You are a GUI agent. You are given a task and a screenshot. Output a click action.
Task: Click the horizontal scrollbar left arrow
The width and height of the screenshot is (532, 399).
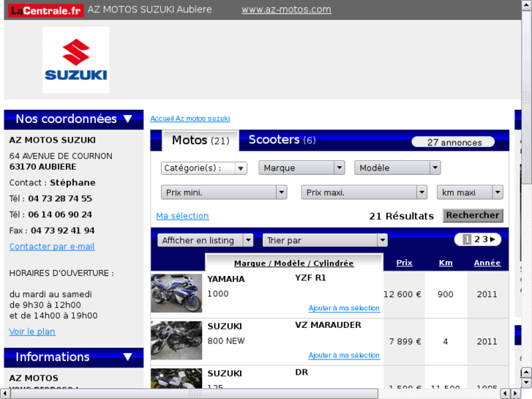5,393
